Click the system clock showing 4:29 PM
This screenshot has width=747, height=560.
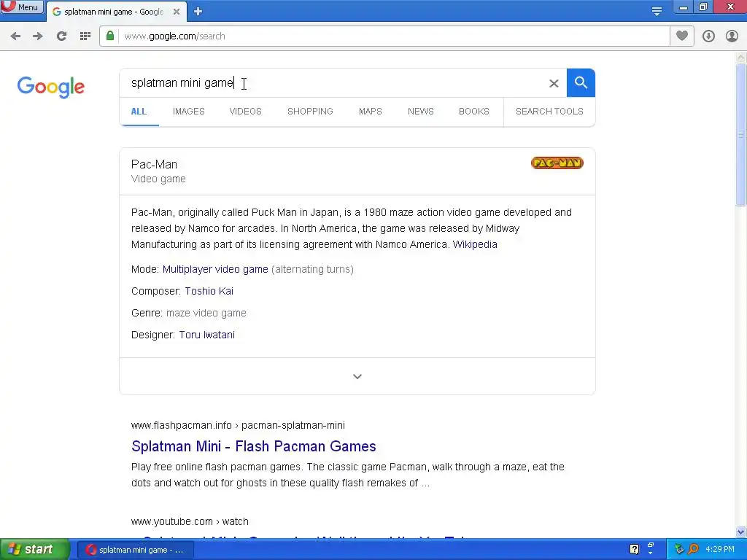pos(720,550)
